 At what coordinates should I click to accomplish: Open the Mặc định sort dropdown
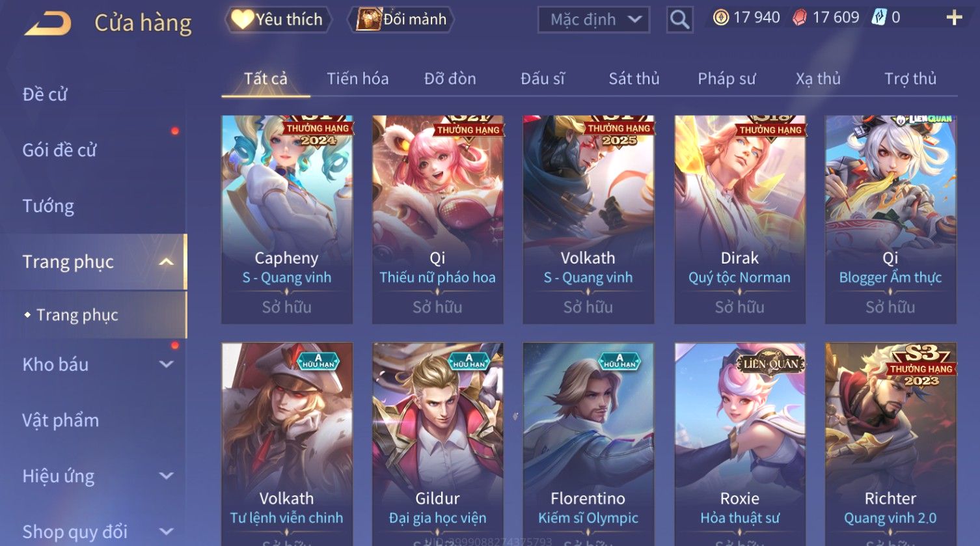pos(593,20)
